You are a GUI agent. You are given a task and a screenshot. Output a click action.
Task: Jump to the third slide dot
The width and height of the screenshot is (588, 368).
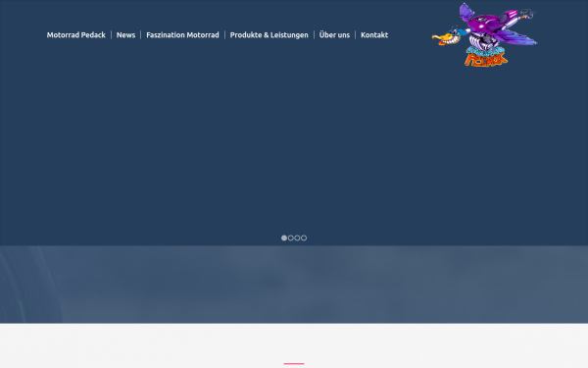coord(297,238)
